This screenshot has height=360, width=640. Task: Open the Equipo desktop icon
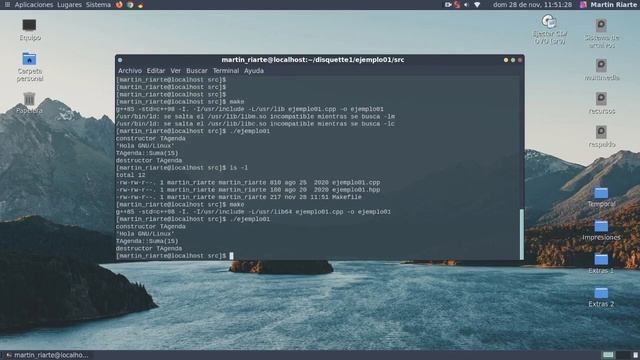29,26
